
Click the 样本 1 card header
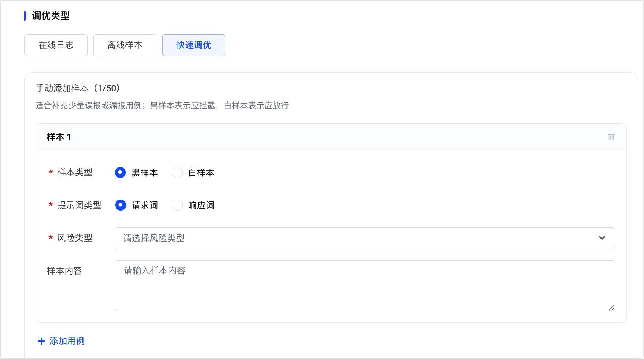(331, 137)
